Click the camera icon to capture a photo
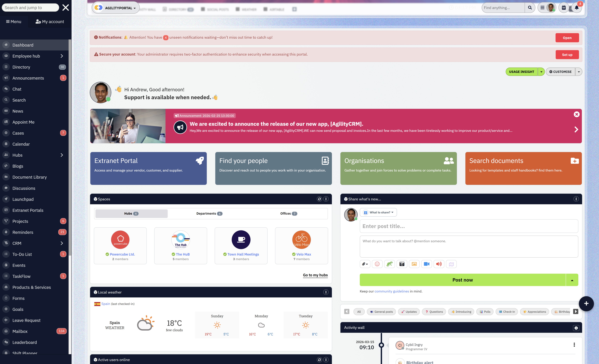 pyautogui.click(x=402, y=264)
